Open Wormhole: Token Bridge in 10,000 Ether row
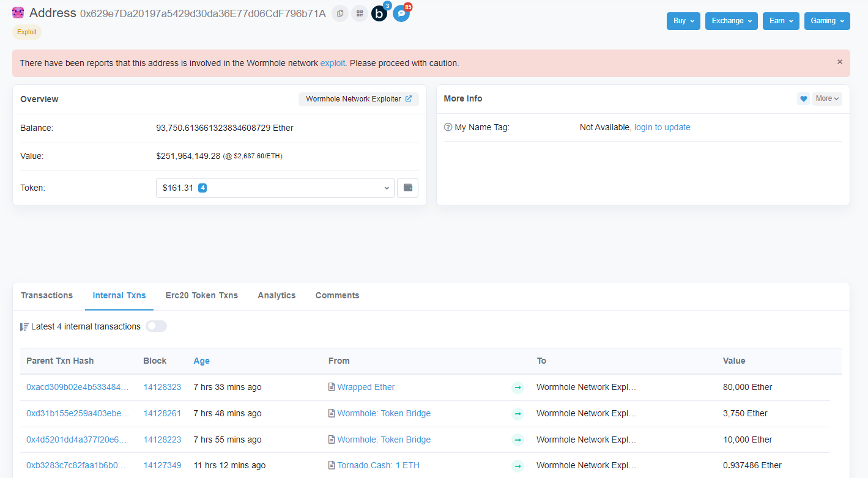This screenshot has height=478, width=868. click(384, 439)
